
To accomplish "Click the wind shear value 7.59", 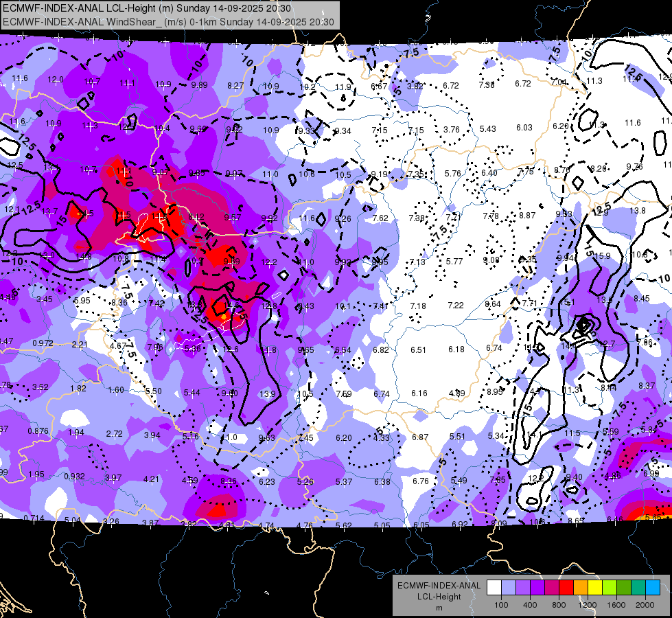I will click(x=344, y=393).
